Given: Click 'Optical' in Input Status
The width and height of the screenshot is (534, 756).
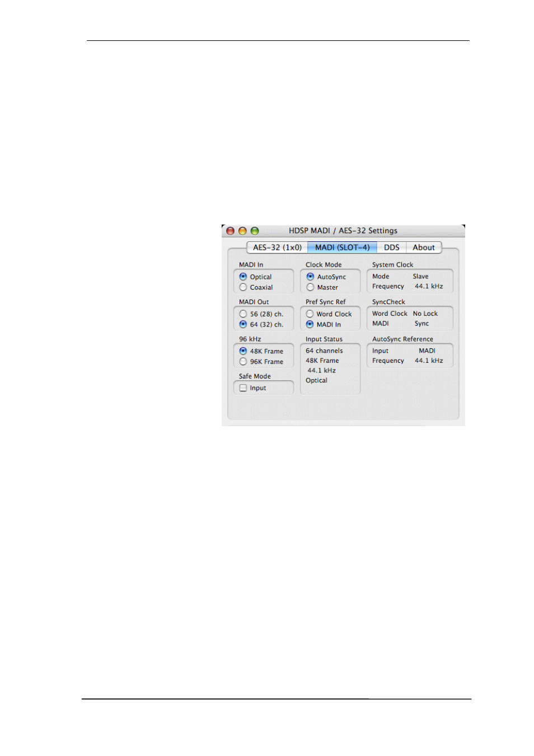Looking at the screenshot, I should tap(316, 380).
